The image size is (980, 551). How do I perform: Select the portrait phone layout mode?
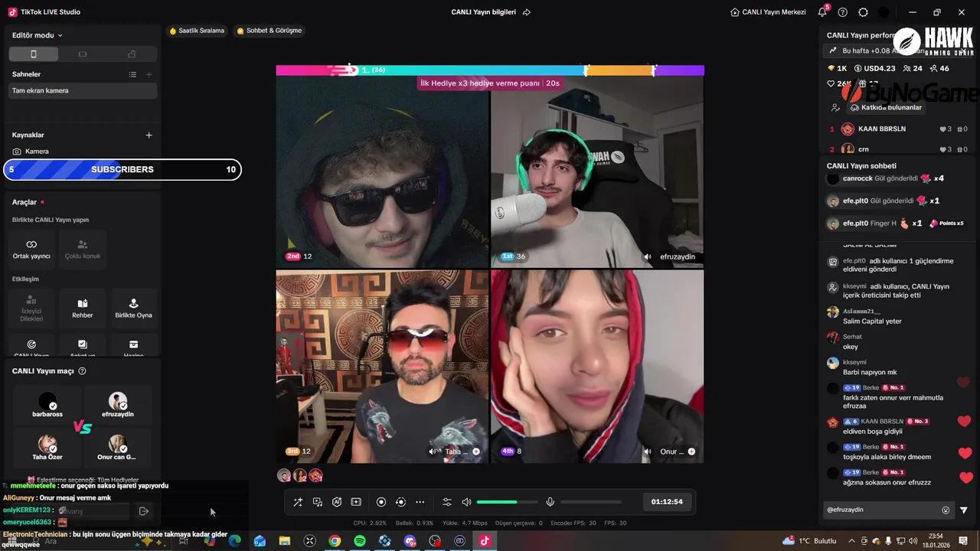[33, 54]
